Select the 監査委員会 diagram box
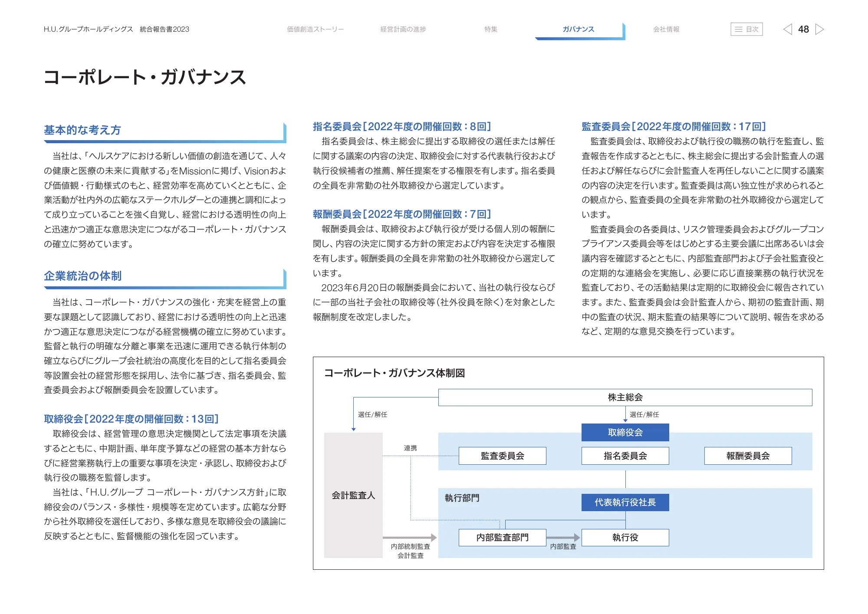This screenshot has height=614, width=868. (502, 456)
